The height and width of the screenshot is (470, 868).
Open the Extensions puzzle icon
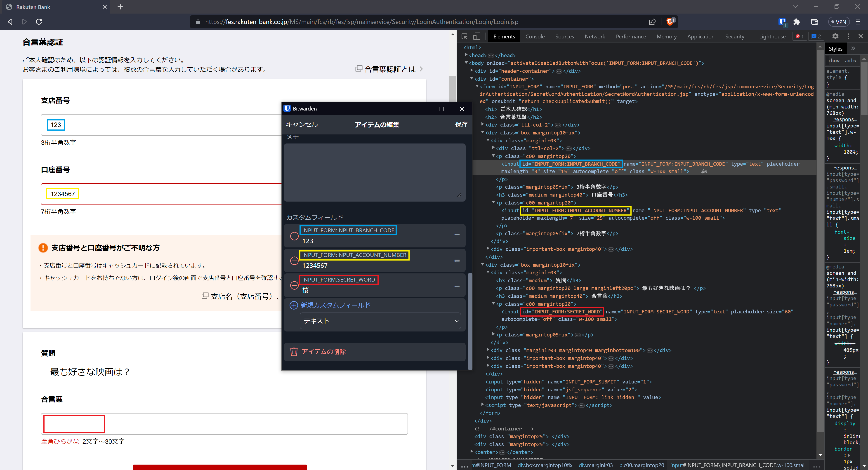point(797,21)
